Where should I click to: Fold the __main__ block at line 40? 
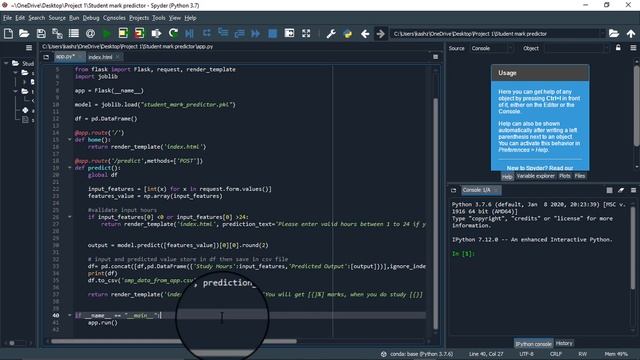pyautogui.click(x=69, y=315)
